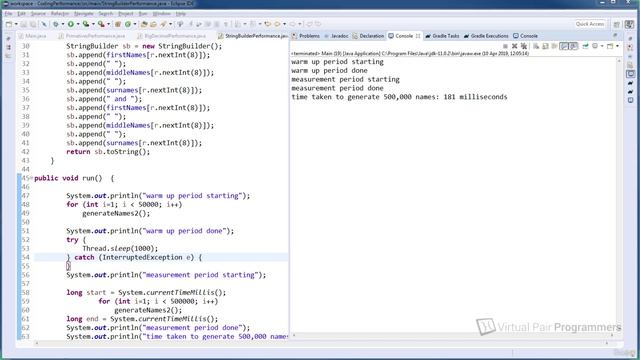
Task: Select the Java perspective icon
Action: point(630,24)
